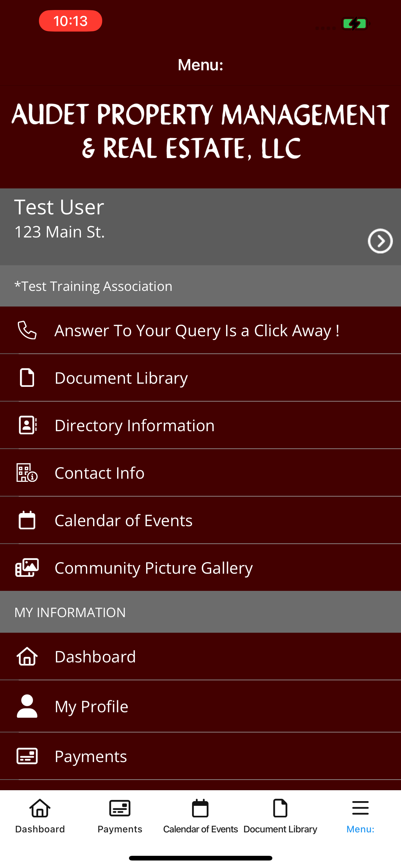Go to My Profile
Screen dimensions: 401x868
(200, 706)
